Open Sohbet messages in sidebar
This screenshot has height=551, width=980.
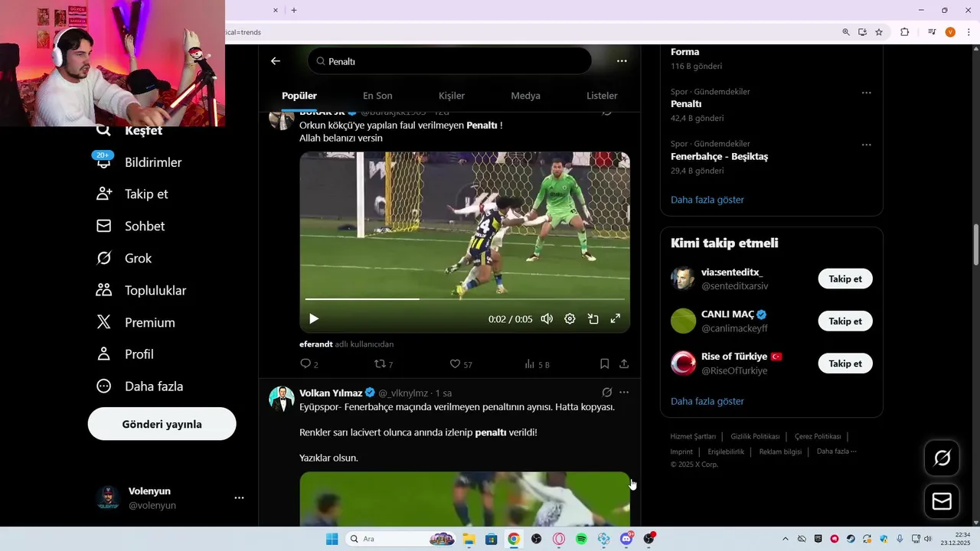[x=130, y=227]
